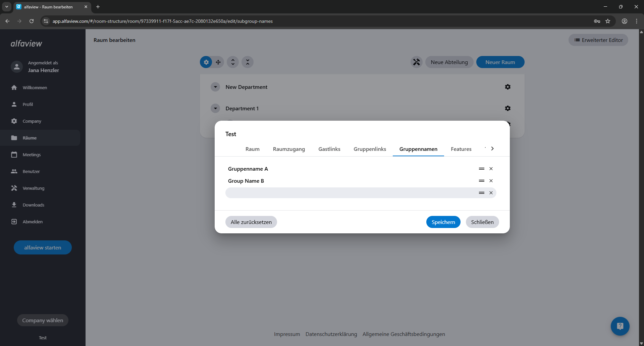
Task: Expand the Department 1 row
Action: tap(215, 108)
